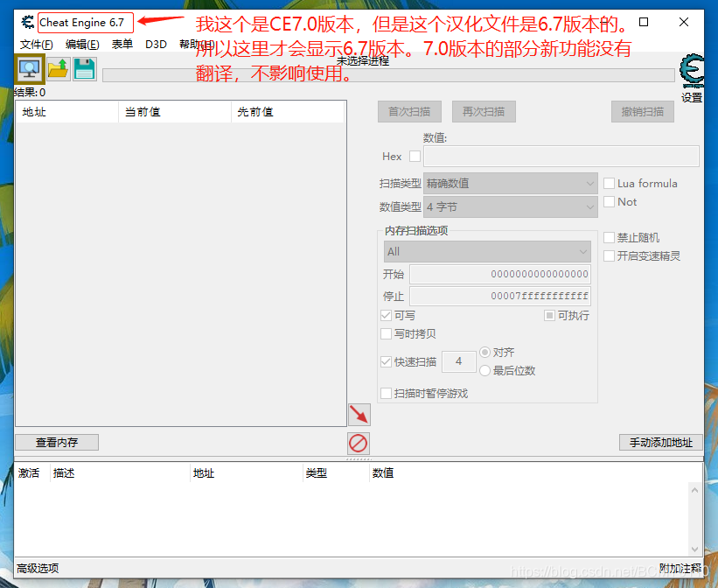Click the 描述 column header
Screen dimensions: 718x588
(x=120, y=473)
